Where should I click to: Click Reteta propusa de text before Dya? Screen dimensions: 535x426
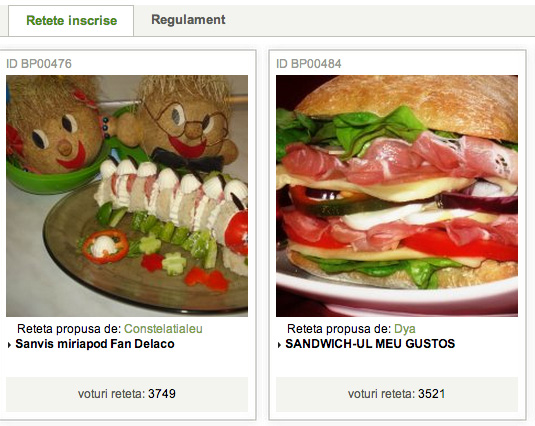coord(339,329)
